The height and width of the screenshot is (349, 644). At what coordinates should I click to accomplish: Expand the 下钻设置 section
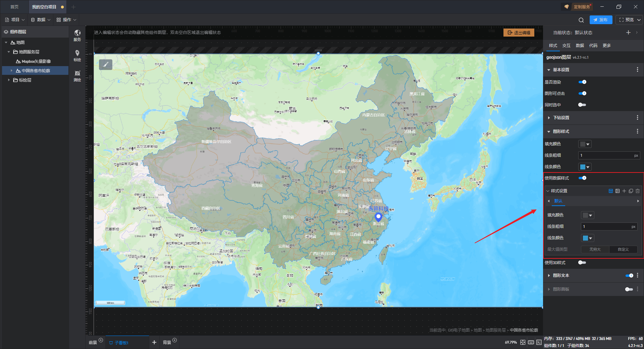click(549, 118)
